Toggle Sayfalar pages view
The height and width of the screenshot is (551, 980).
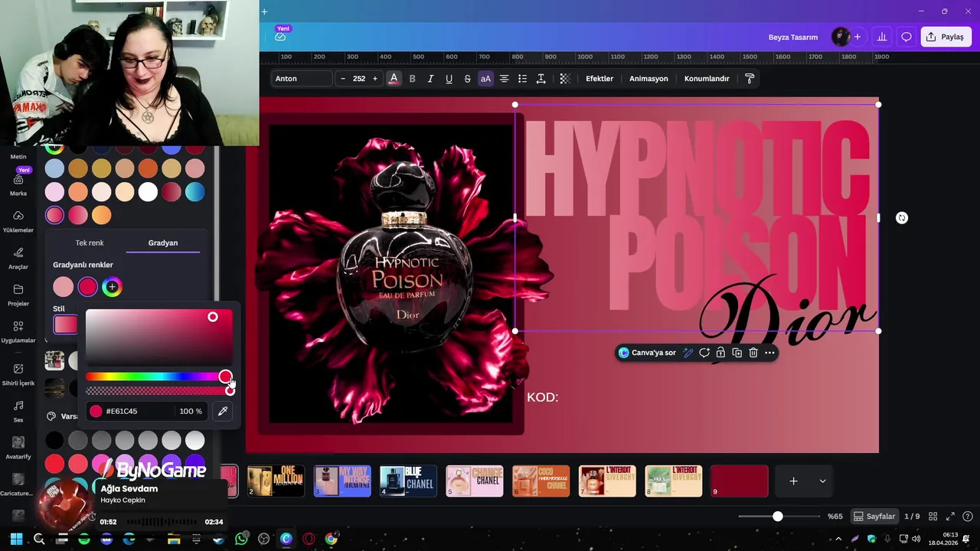point(874,517)
